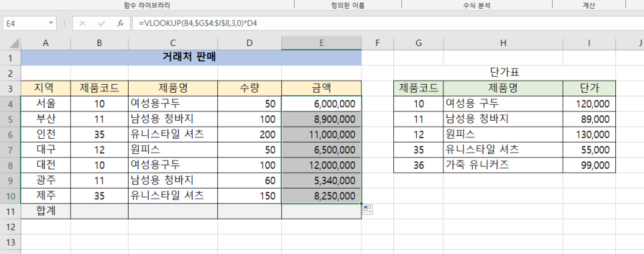Click the 정의된 이름 ribbon group label
Screen dimensions: 644x254
click(x=348, y=5)
